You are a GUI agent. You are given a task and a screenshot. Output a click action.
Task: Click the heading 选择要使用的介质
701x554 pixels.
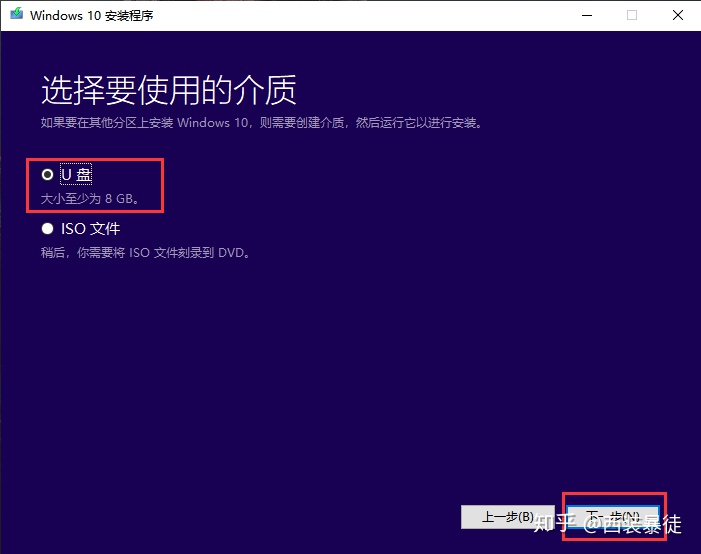(169, 90)
